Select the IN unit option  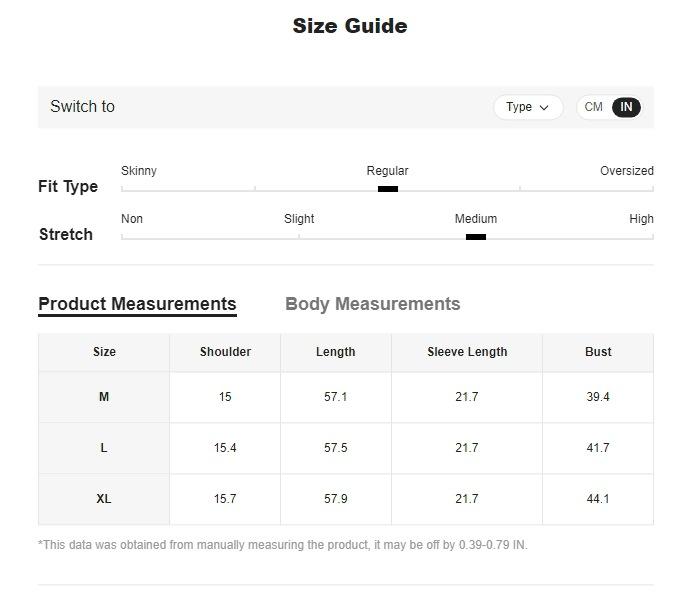coord(626,107)
